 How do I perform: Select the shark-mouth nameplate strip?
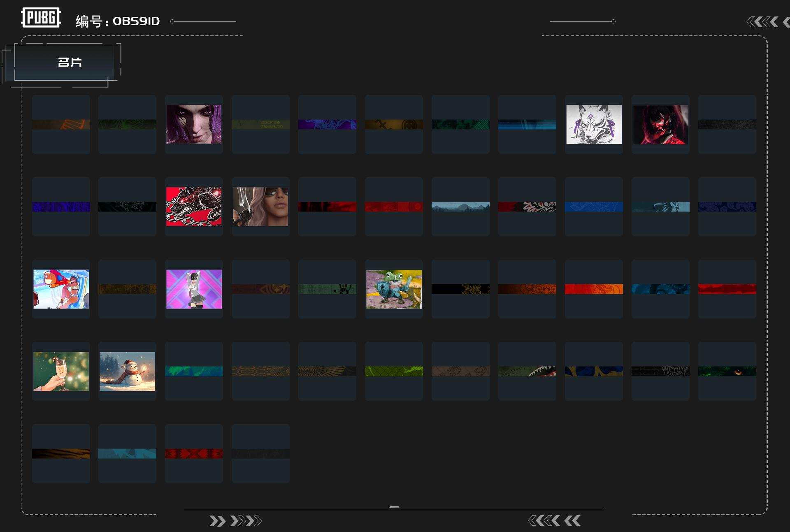pos(527,371)
